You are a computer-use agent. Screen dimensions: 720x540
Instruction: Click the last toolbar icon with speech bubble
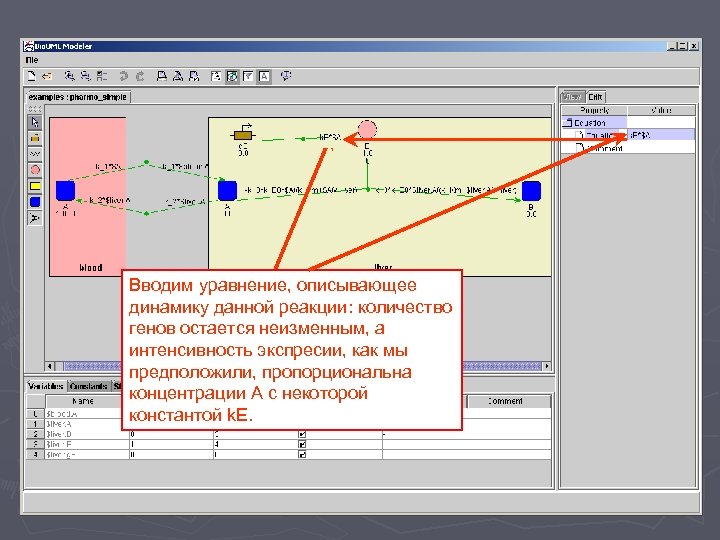pos(286,76)
